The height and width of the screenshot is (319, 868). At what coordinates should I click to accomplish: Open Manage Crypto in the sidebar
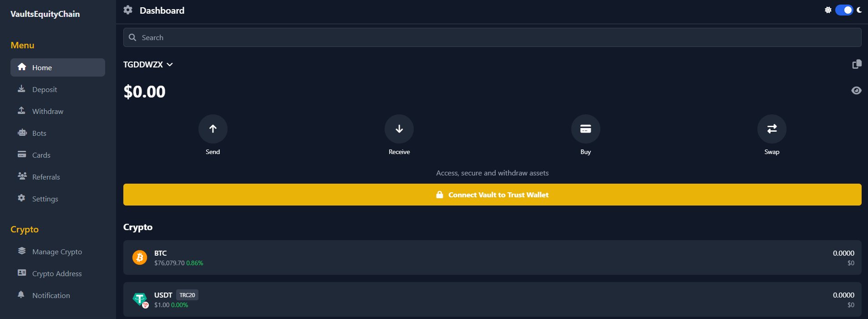pyautogui.click(x=57, y=252)
